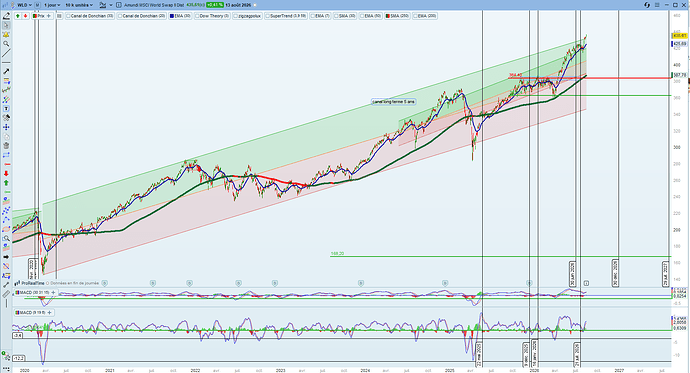The image size is (690, 373).
Task: Click the small page icon at top right
Action: pos(657,5)
